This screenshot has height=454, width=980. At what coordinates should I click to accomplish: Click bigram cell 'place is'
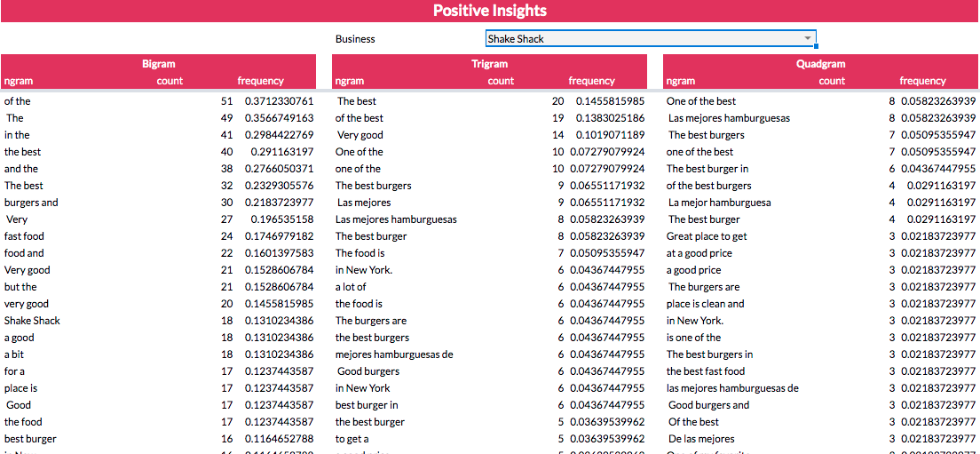click(20, 388)
